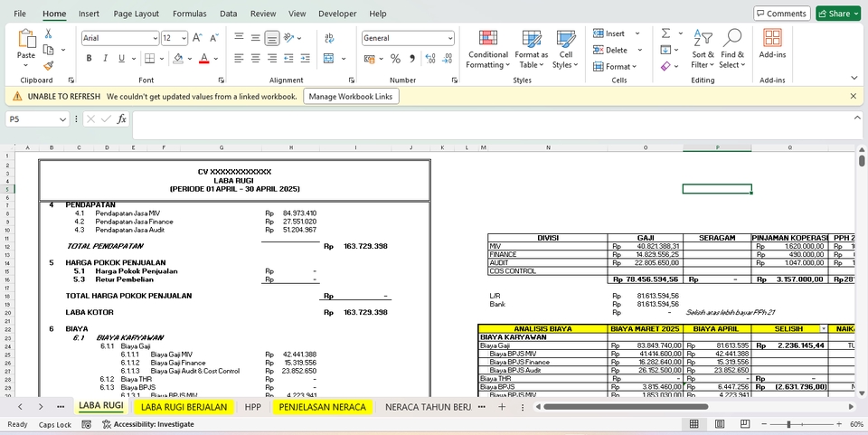Click the Insert Function fx icon
The width and height of the screenshot is (868, 435).
click(x=122, y=119)
